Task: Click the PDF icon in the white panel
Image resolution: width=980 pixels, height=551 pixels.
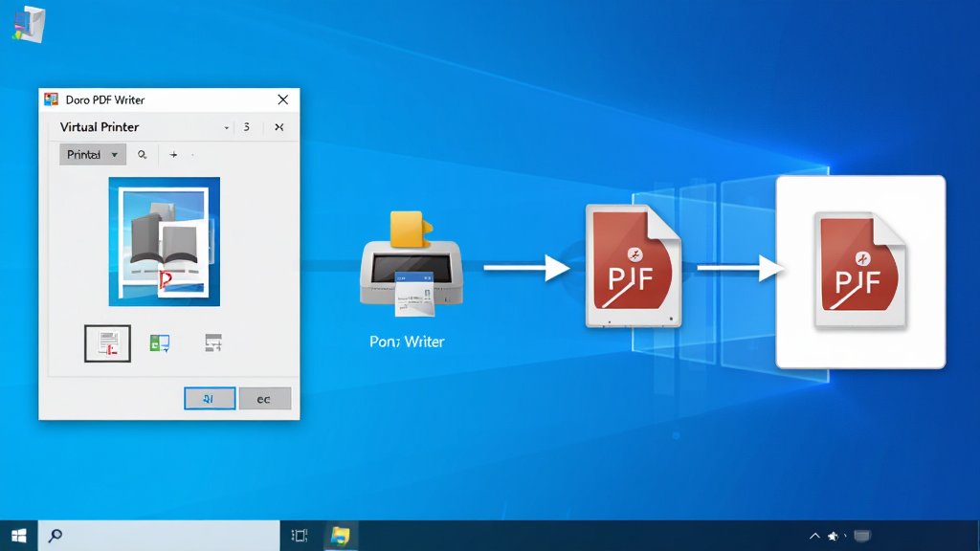Action: (x=860, y=271)
